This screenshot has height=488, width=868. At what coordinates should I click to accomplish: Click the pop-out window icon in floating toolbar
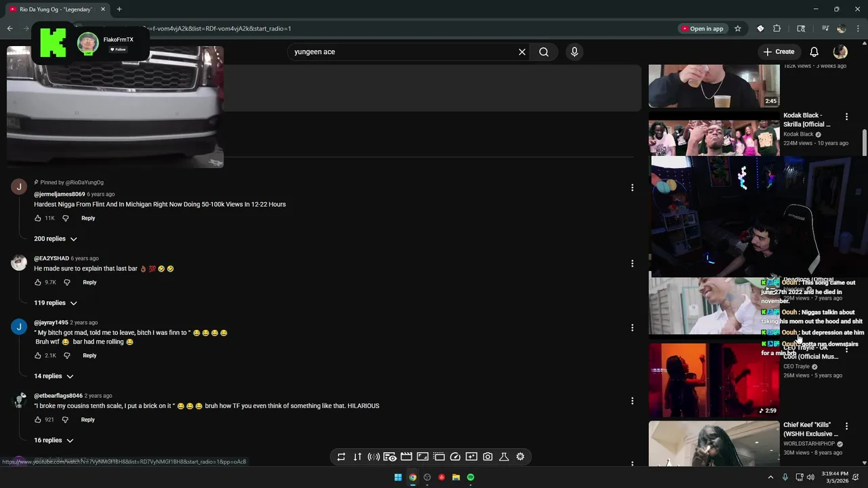439,457
